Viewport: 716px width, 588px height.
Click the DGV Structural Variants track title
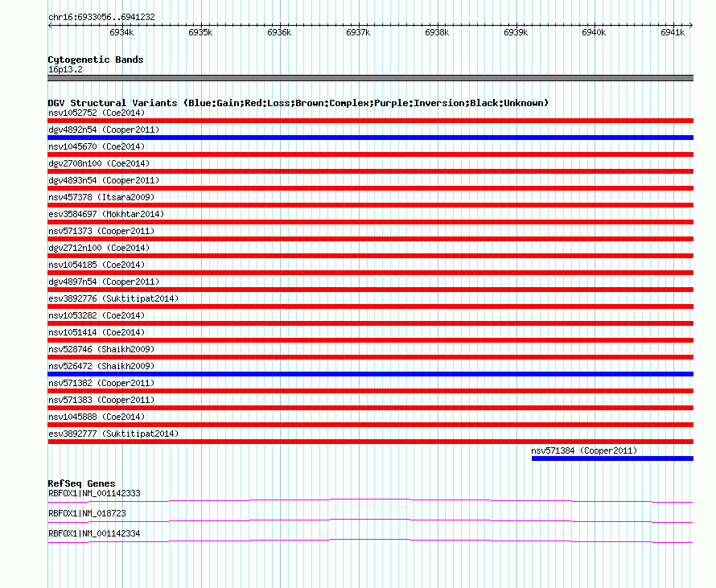point(298,103)
